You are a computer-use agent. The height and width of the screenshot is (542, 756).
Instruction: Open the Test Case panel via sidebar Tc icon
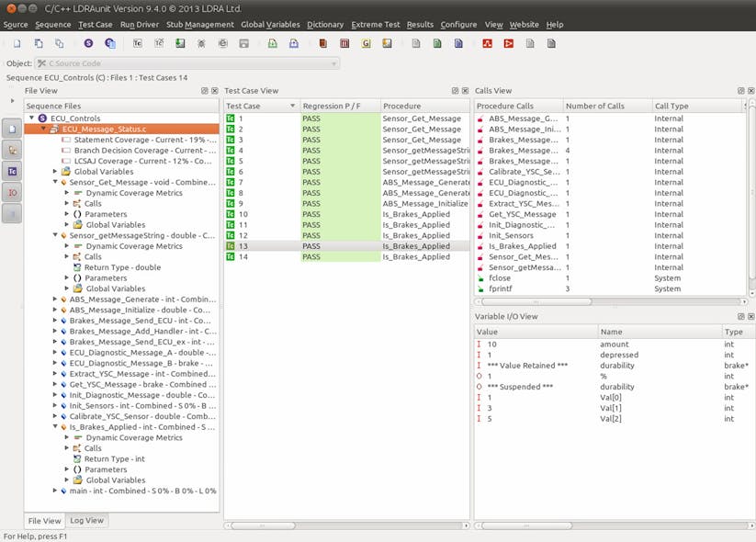pos(10,169)
